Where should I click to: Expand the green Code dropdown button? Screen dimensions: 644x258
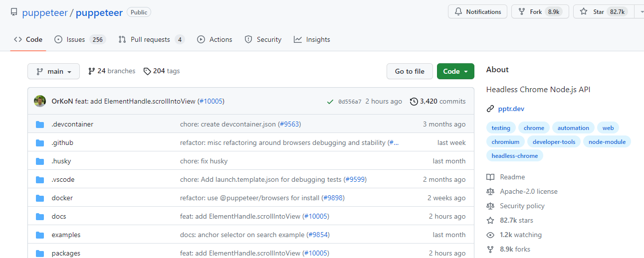click(455, 71)
